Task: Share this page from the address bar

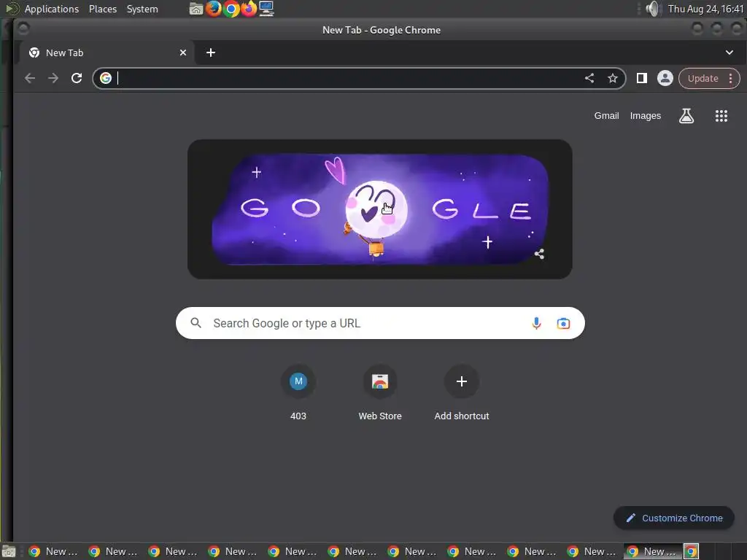Action: (589, 78)
